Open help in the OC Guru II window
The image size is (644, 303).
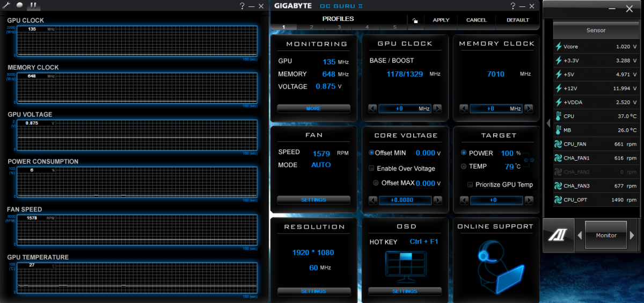(x=514, y=5)
